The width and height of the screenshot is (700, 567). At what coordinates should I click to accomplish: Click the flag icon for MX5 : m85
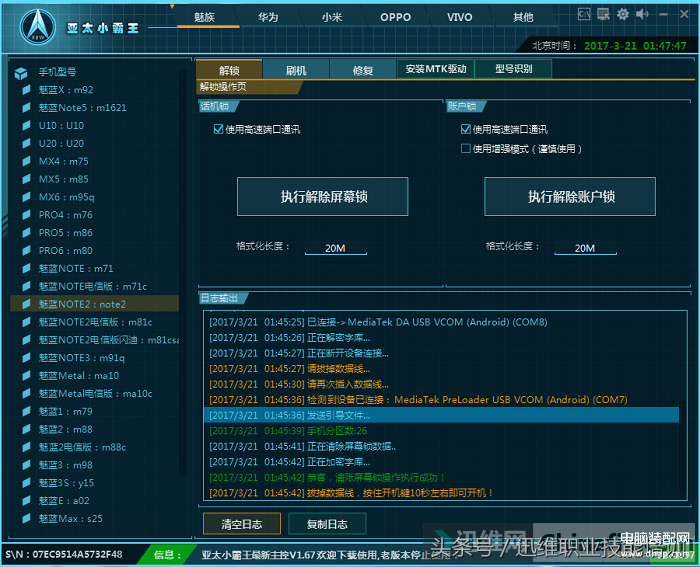(x=26, y=179)
